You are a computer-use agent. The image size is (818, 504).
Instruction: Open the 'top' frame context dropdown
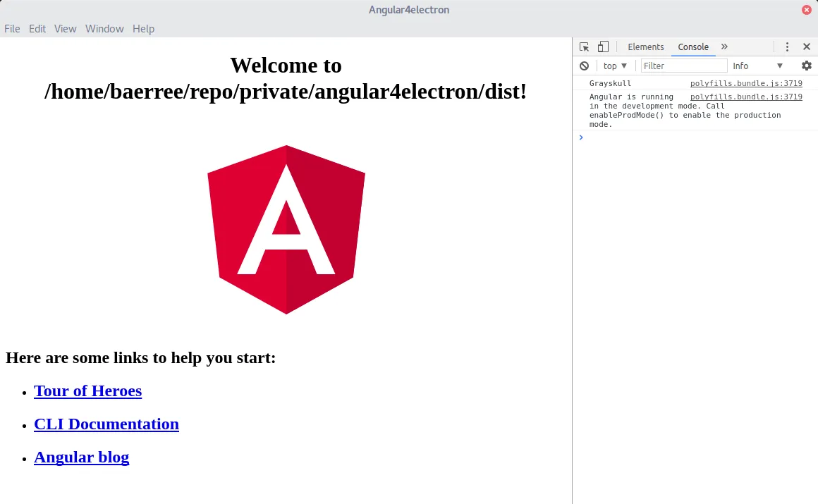[614, 66]
